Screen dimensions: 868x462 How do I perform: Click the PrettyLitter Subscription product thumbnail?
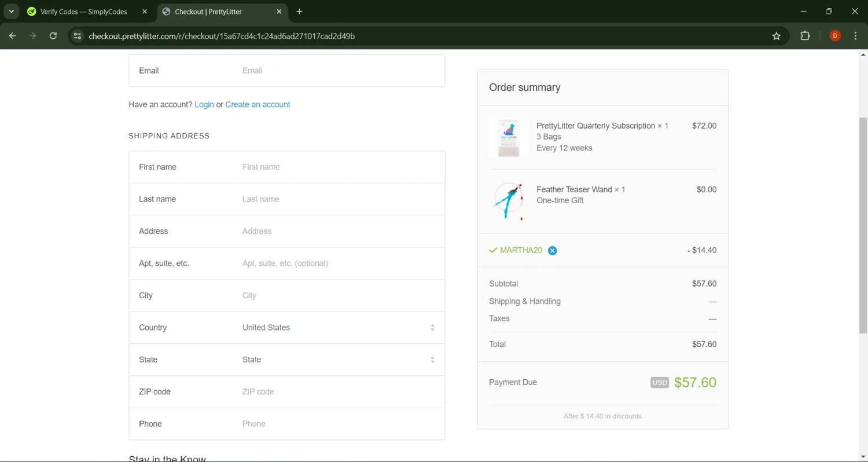pyautogui.click(x=509, y=138)
